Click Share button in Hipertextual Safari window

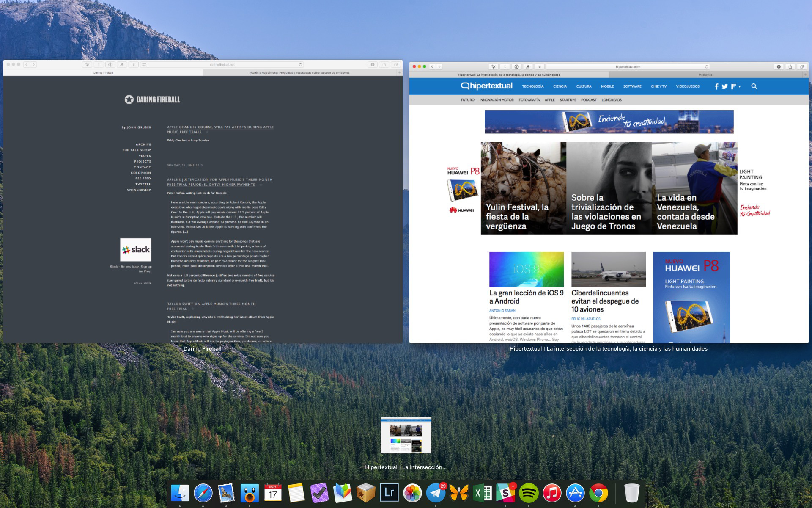coord(790,66)
